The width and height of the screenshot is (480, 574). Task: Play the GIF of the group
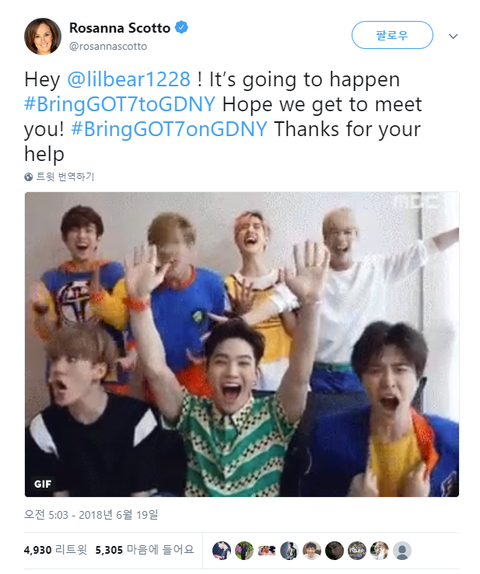click(x=242, y=344)
